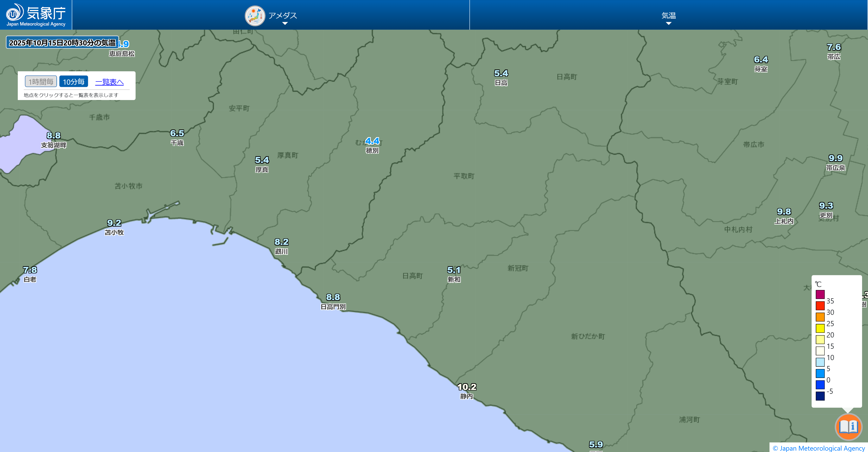Click the 8.2 鵡川 station marker
This screenshot has width=868, height=452.
[x=281, y=242]
